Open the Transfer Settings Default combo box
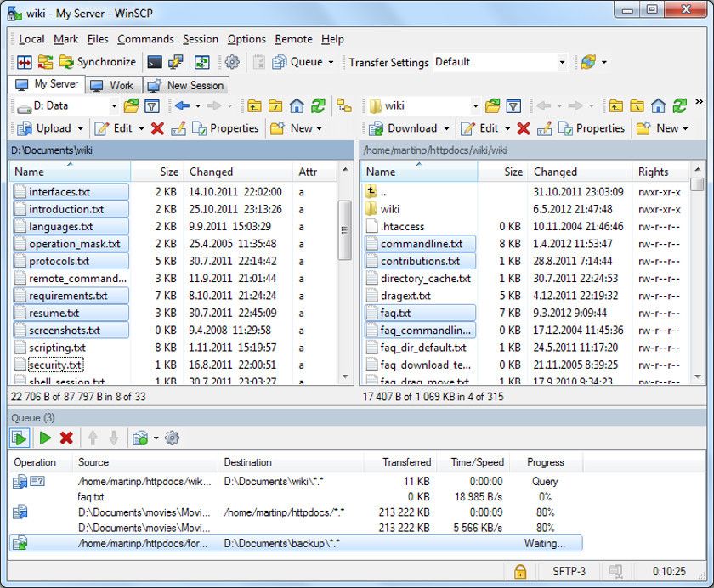The width and height of the screenshot is (714, 588). pyautogui.click(x=501, y=62)
